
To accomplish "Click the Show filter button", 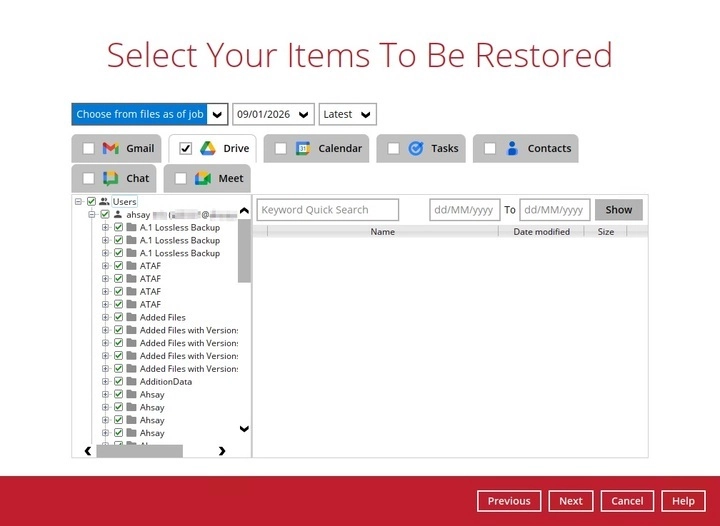I will coord(618,210).
